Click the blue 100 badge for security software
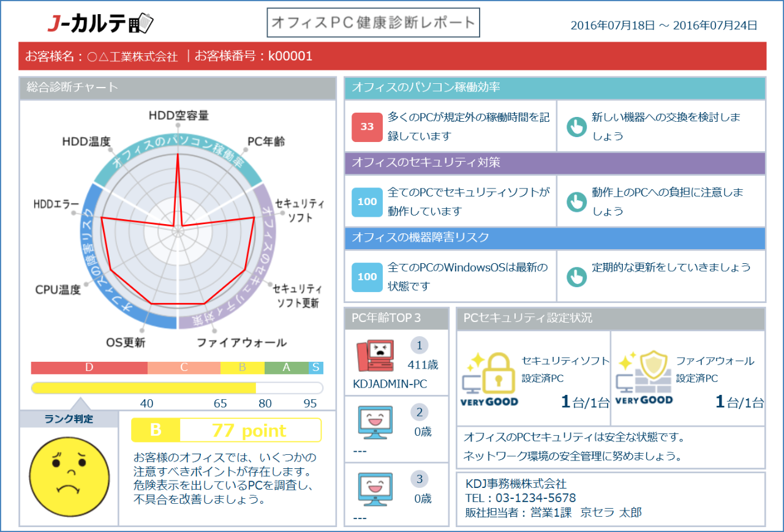This screenshot has width=784, height=532. (367, 201)
